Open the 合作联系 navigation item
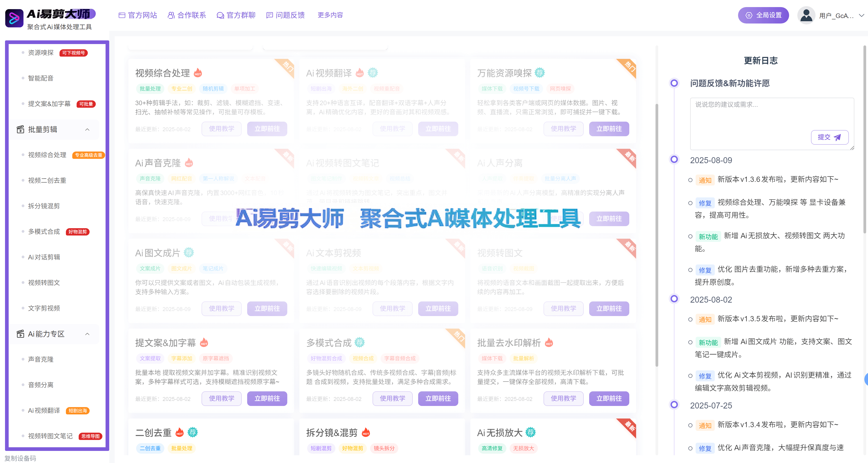Viewport: 868px width, 463px height. (x=187, y=15)
